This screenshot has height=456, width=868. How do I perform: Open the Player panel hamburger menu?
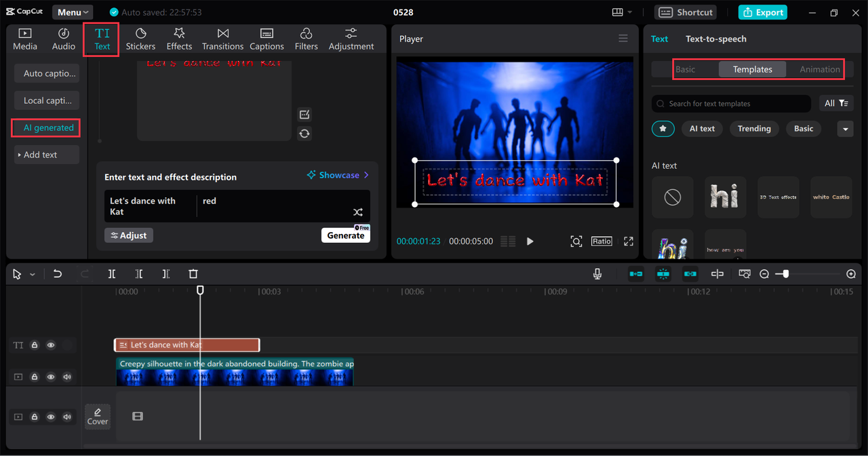point(623,39)
